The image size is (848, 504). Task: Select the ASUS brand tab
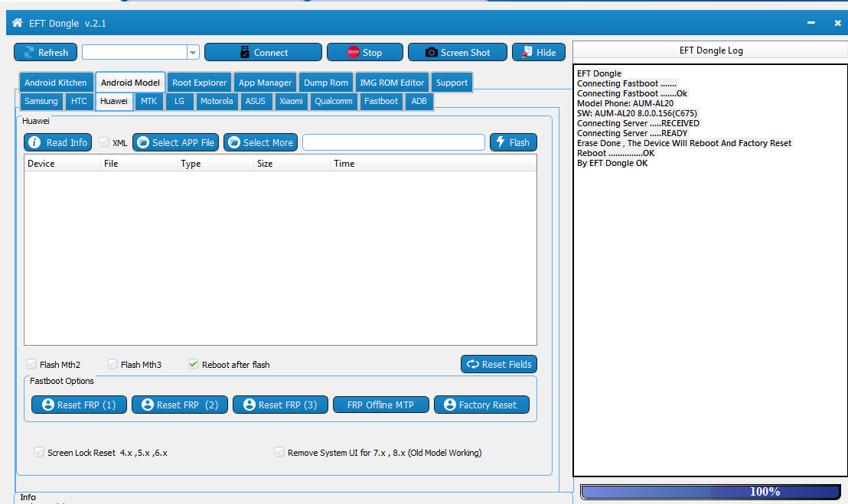[x=256, y=101]
